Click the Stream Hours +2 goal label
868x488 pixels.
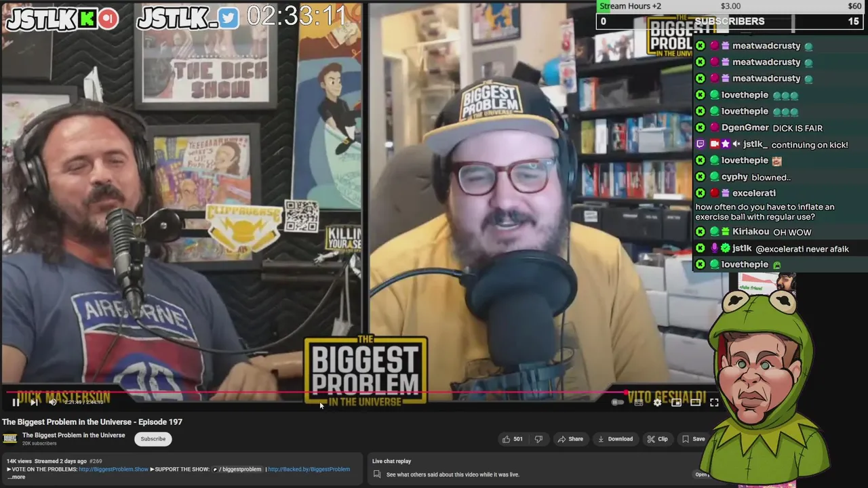click(x=630, y=6)
